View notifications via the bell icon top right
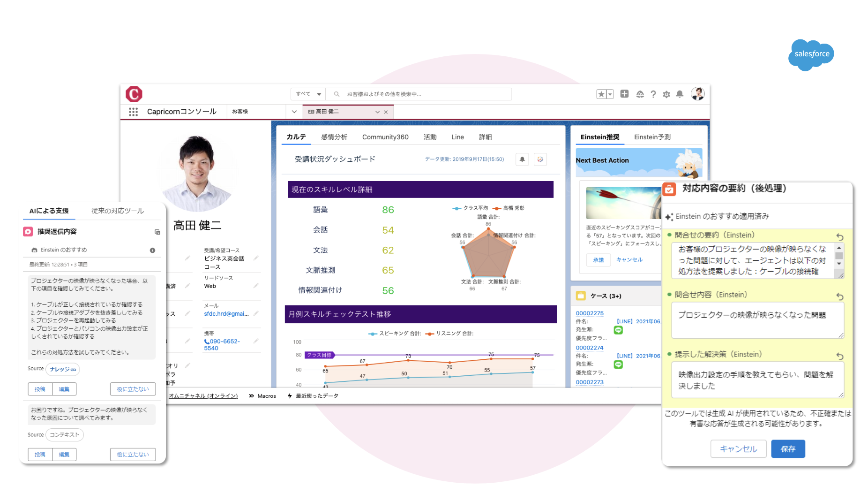Image resolution: width=868 pixels, height=486 pixels. 680,94
